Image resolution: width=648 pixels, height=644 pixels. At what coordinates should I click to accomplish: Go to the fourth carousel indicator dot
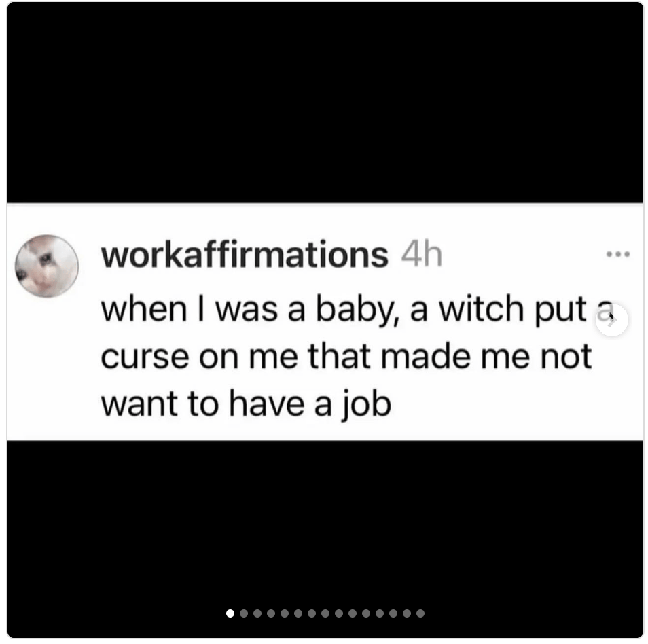pyautogui.click(x=271, y=613)
